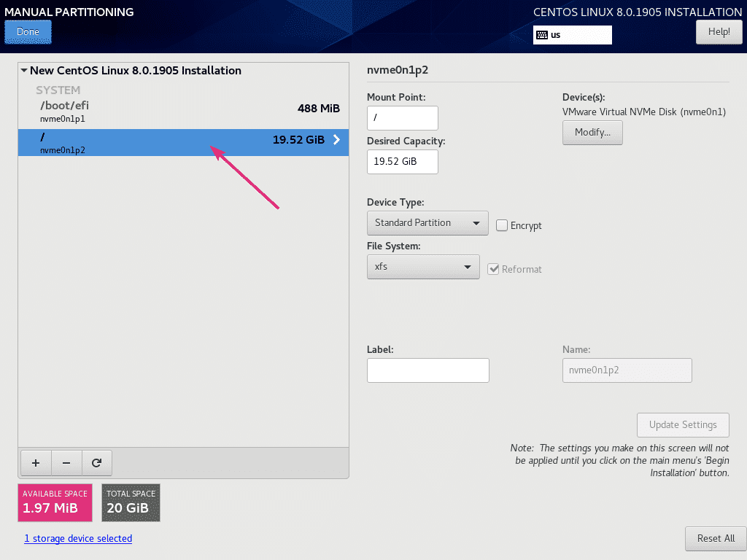This screenshot has width=747, height=560.
Task: Collapse New CentOS Linux 8.0.1905 Installation tree
Action: (24, 71)
